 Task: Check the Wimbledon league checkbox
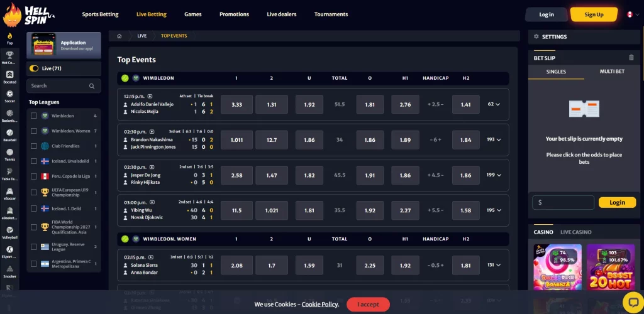click(x=34, y=116)
